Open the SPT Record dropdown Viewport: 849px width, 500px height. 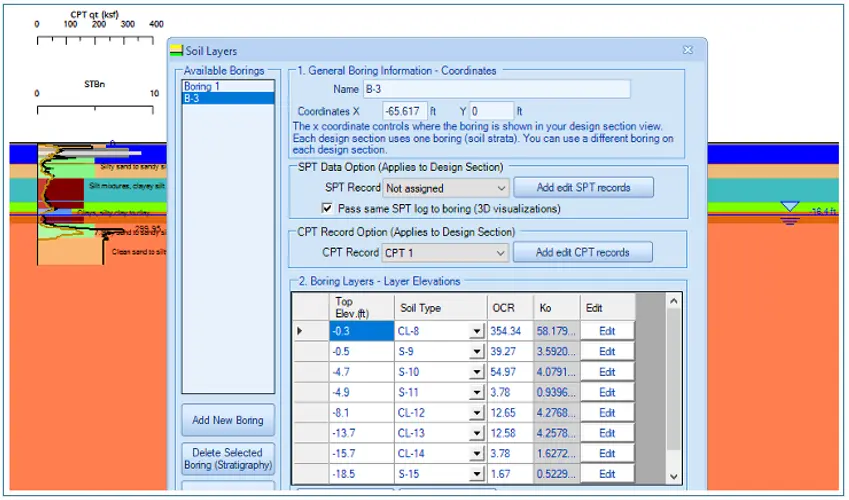point(446,188)
